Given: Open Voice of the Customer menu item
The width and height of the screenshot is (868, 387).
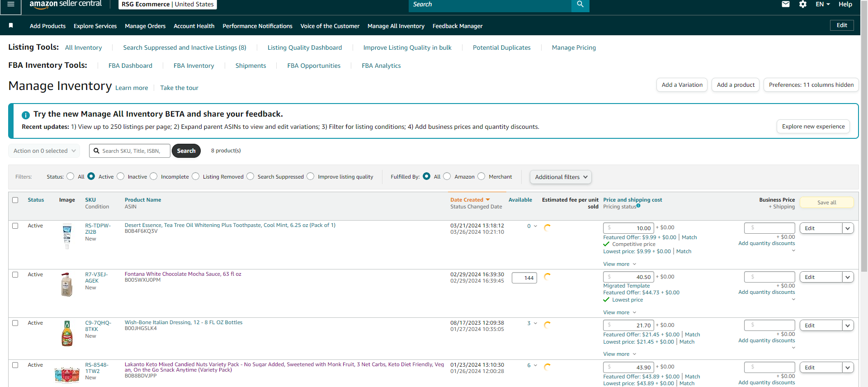Looking at the screenshot, I should 330,26.
